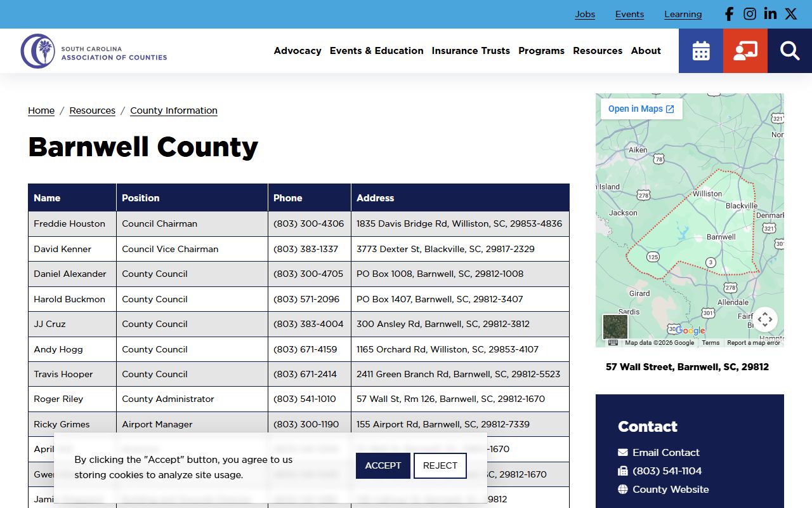812x508 pixels.
Task: Open site search magnifier icon
Action: tap(790, 51)
